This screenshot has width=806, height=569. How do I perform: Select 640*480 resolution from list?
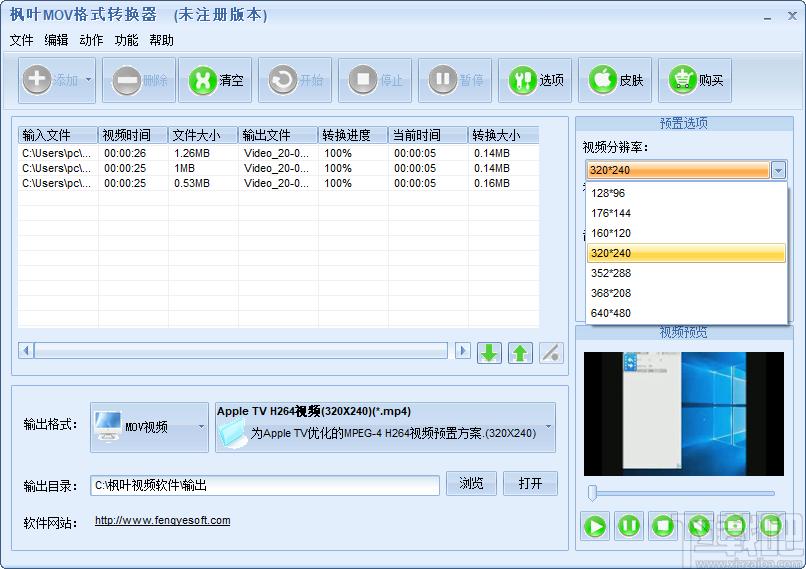686,313
